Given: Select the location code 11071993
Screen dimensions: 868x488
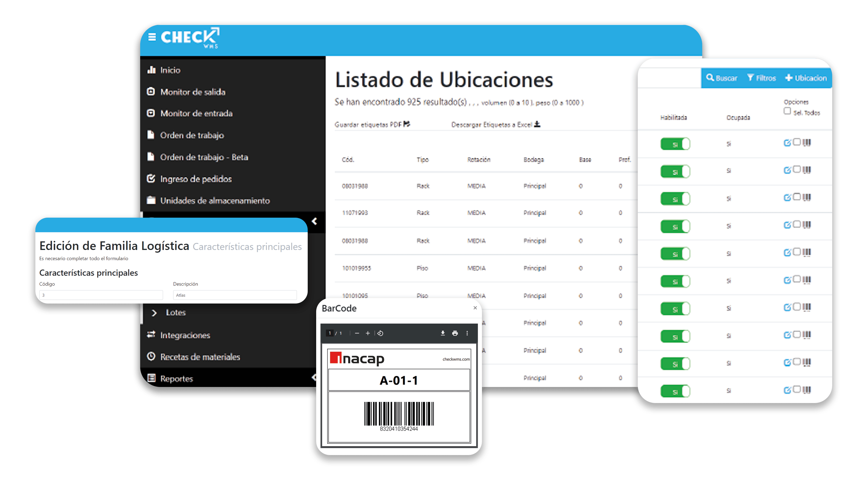Looking at the screenshot, I should [x=355, y=213].
